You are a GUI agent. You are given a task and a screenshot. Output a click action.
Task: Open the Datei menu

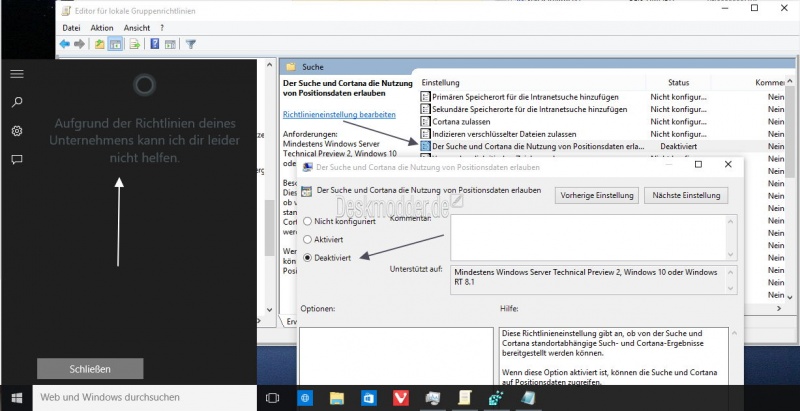coord(71,28)
